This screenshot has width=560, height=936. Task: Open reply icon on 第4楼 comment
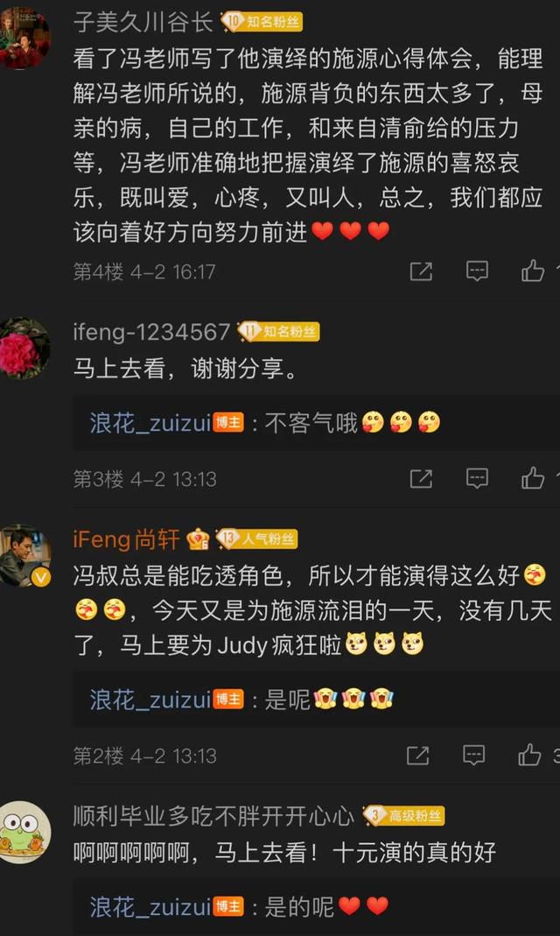coord(477,271)
